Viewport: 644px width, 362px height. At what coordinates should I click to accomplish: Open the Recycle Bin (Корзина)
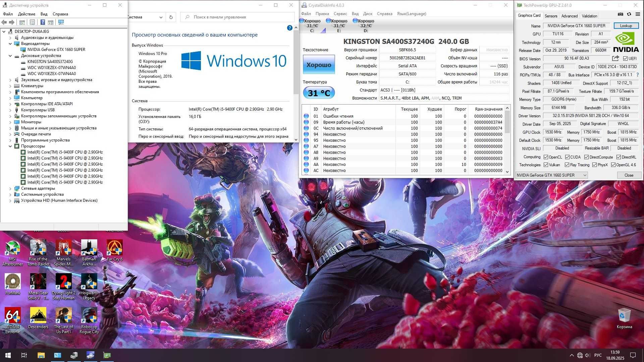[624, 318]
